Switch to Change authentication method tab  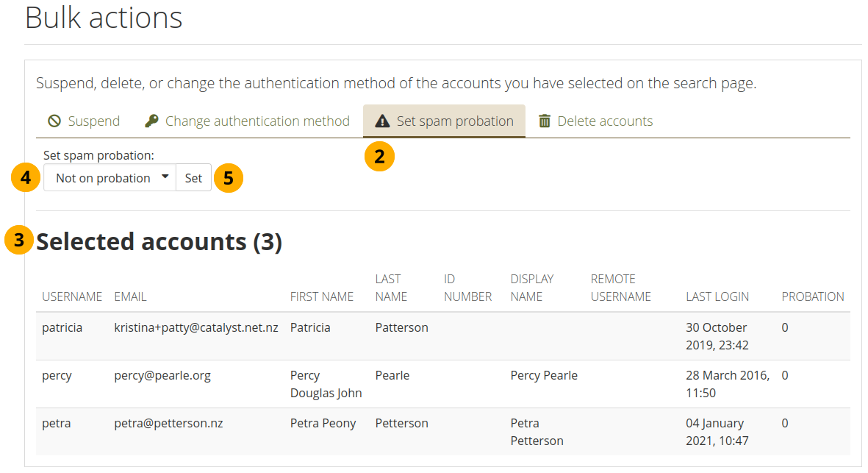[248, 121]
